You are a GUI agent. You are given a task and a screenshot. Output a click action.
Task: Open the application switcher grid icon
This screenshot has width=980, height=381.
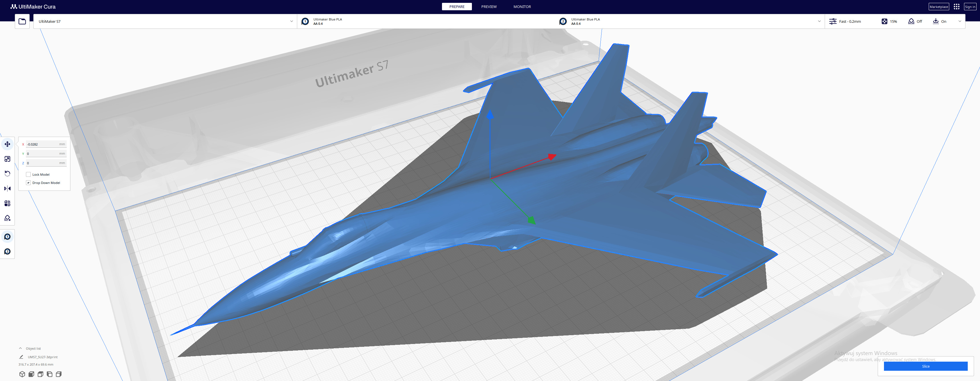click(x=956, y=7)
